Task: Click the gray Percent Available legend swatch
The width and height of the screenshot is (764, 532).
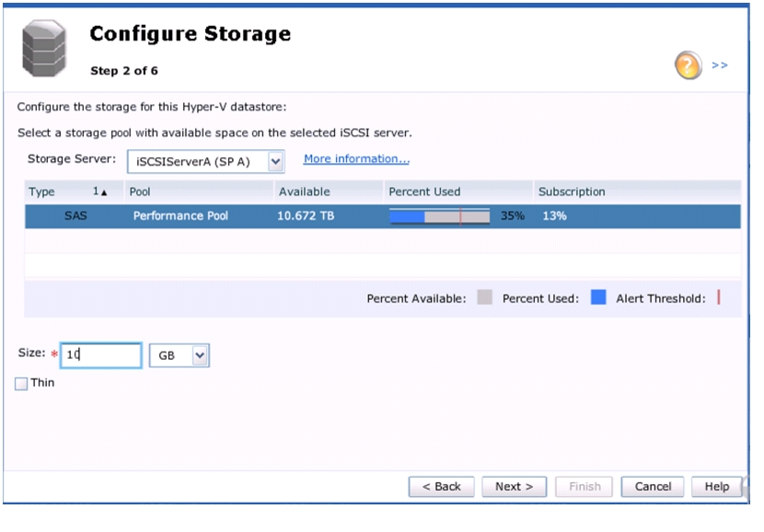Action: 484,297
